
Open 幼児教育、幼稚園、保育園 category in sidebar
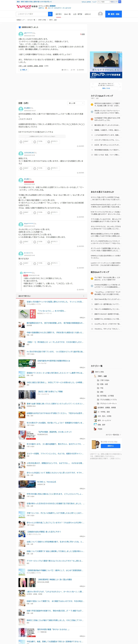[105, 408]
